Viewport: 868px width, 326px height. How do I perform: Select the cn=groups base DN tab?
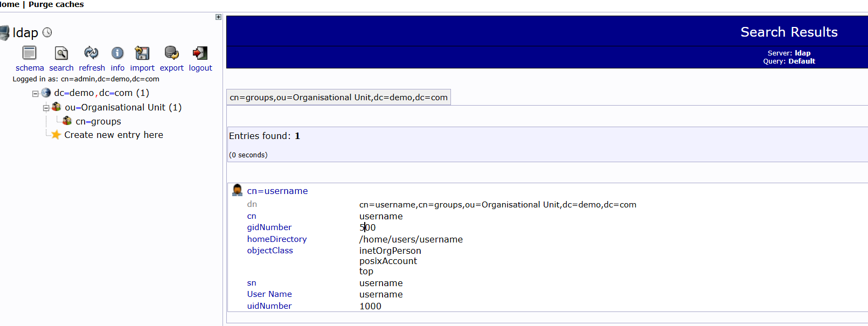[x=338, y=98]
